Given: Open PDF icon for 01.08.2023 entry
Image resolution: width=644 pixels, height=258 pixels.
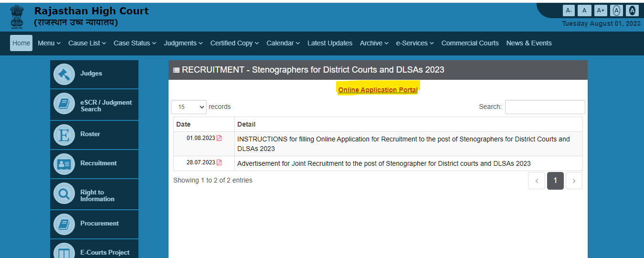Looking at the screenshot, I should point(220,138).
